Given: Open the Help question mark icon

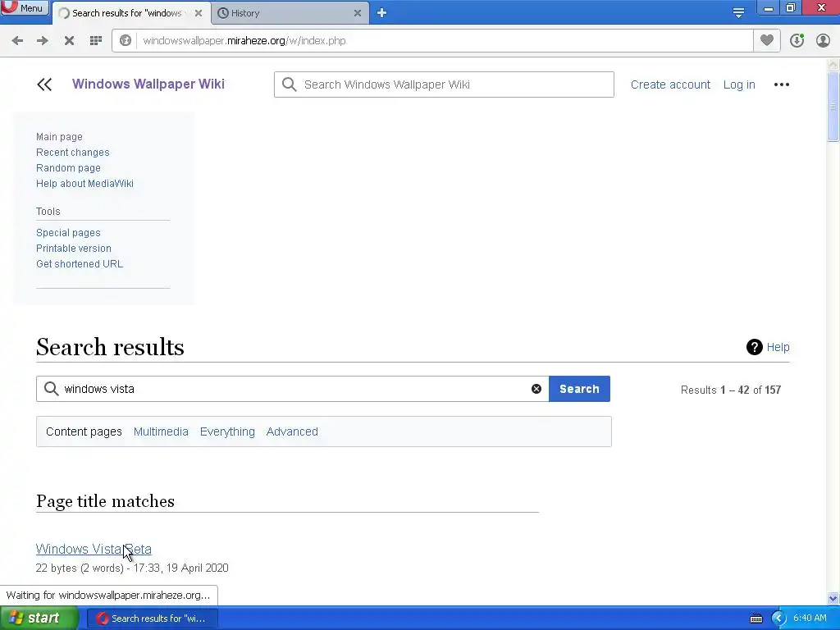Looking at the screenshot, I should (755, 347).
